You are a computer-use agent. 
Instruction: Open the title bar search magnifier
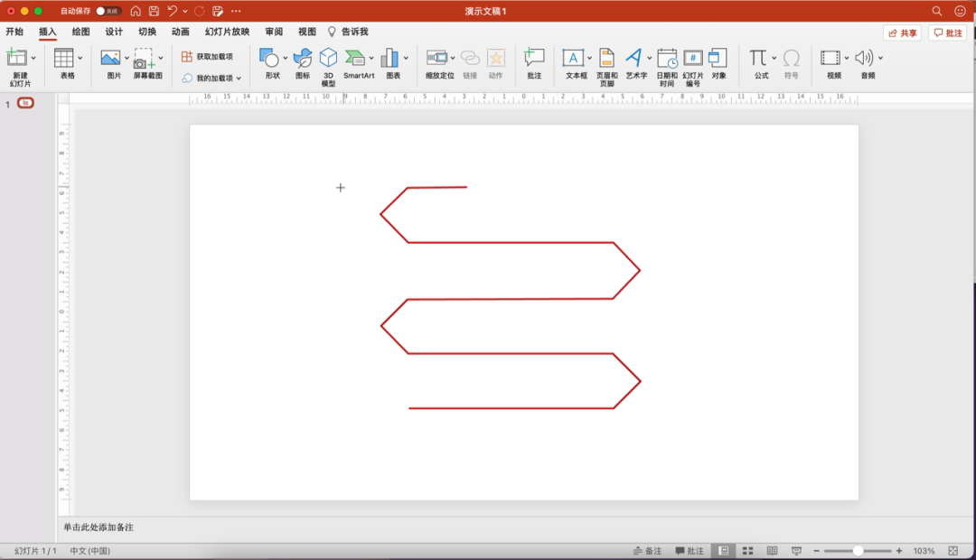[x=937, y=11]
